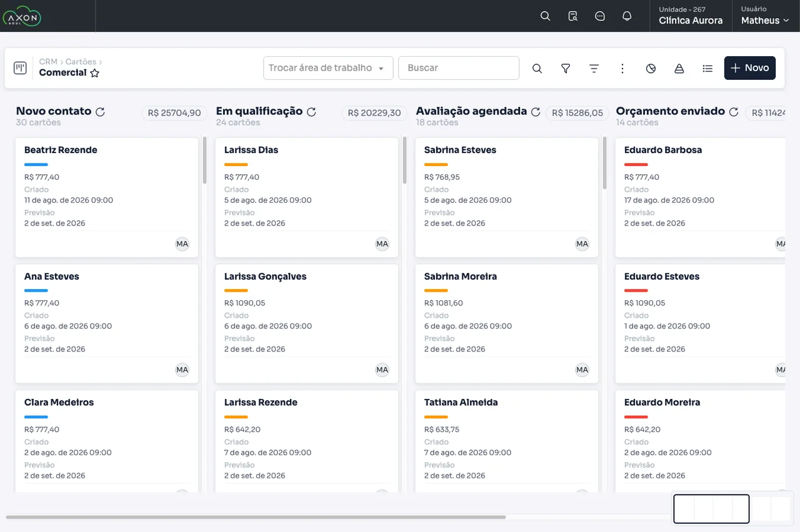800x532 pixels.
Task: Open document search icon in top bar
Action: click(572, 16)
